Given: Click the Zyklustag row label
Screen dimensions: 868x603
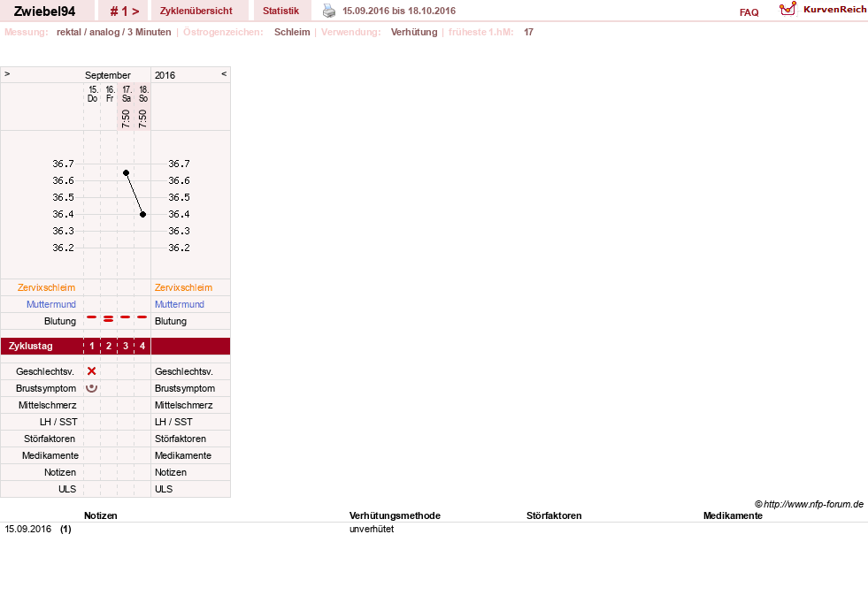Looking at the screenshot, I should pyautogui.click(x=30, y=346).
